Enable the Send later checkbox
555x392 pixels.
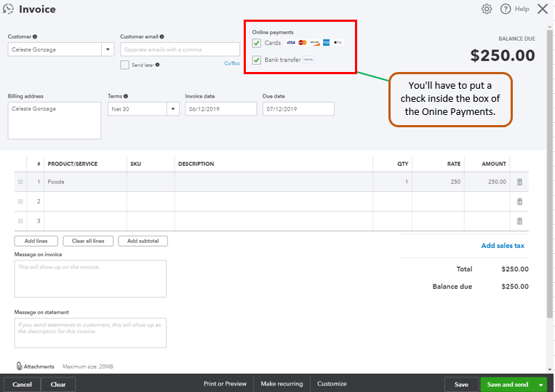(124, 65)
